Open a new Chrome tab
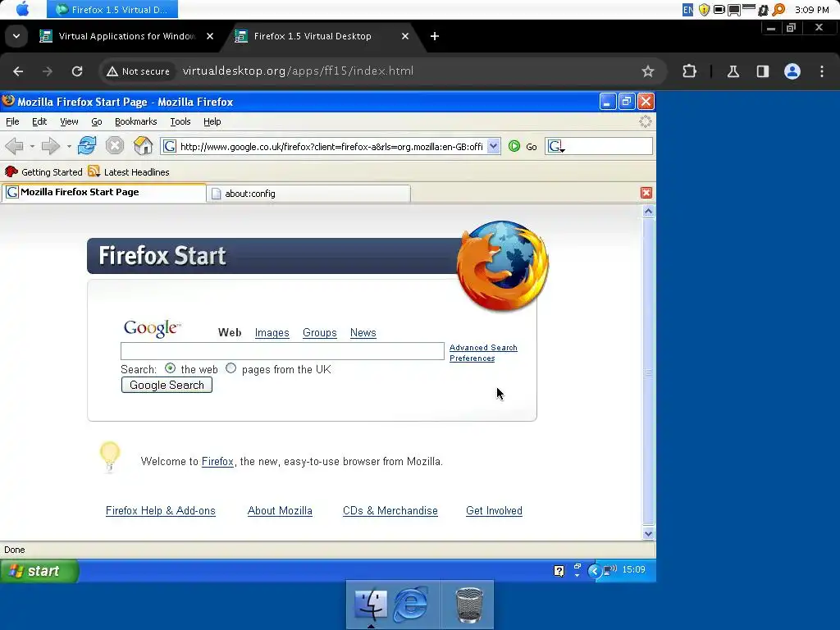 435,36
